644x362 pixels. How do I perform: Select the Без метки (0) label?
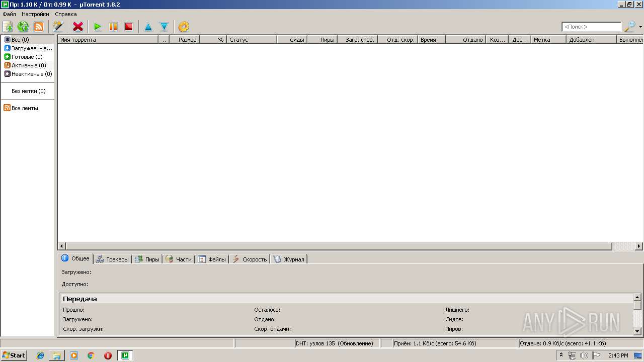click(27, 91)
